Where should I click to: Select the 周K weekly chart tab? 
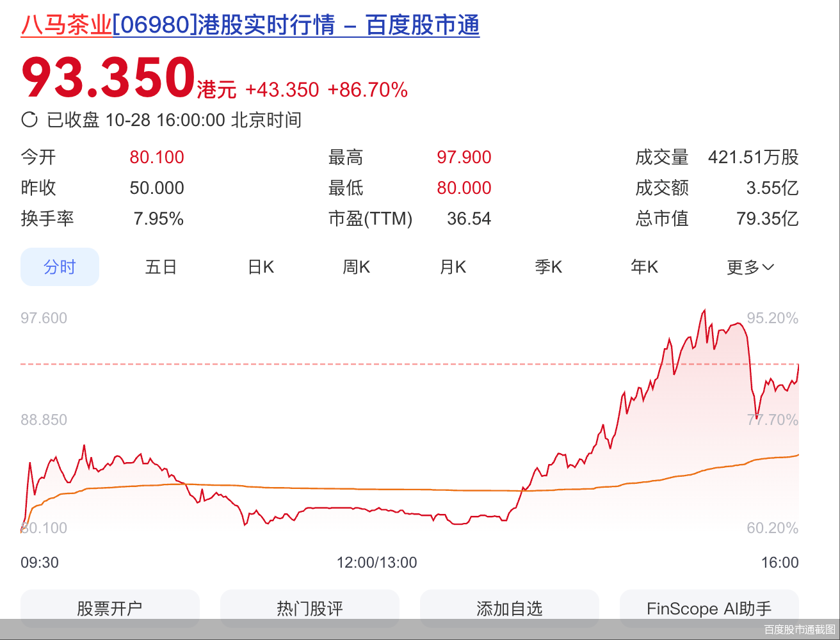coord(356,267)
